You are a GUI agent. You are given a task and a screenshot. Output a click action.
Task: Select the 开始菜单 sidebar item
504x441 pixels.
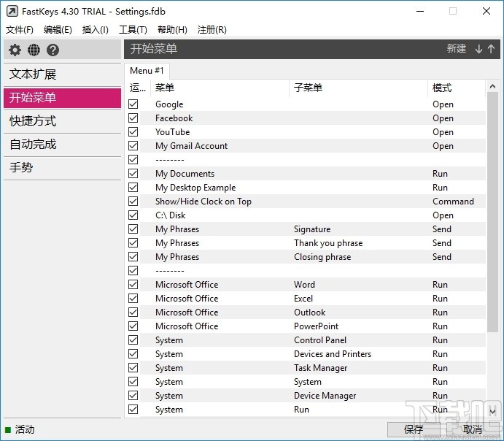[x=62, y=98]
